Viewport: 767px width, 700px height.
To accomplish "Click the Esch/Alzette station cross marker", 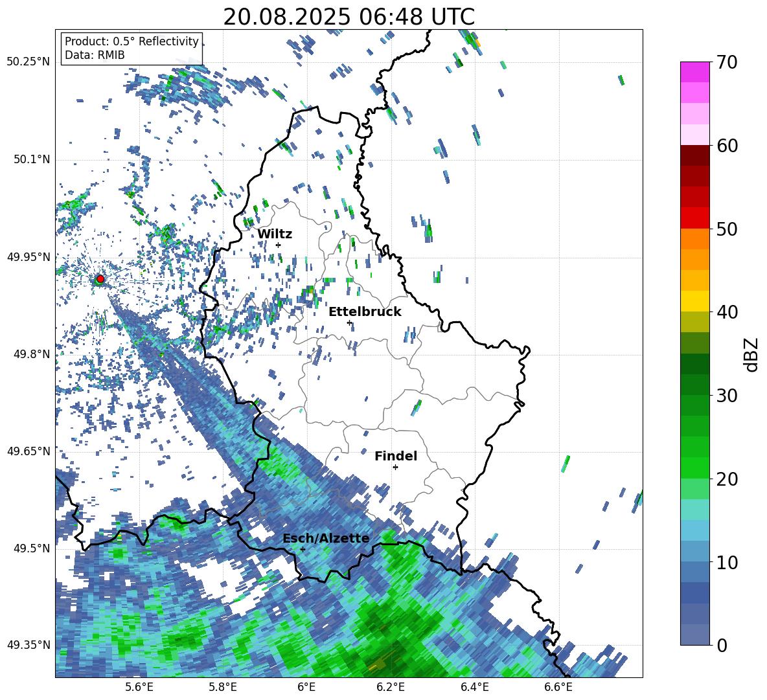I will (x=303, y=549).
